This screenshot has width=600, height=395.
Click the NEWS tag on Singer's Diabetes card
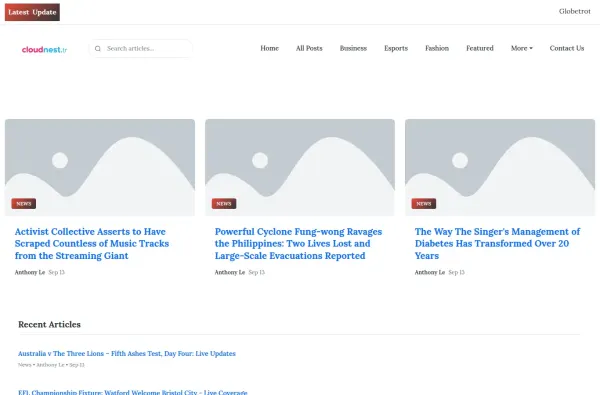click(x=424, y=204)
